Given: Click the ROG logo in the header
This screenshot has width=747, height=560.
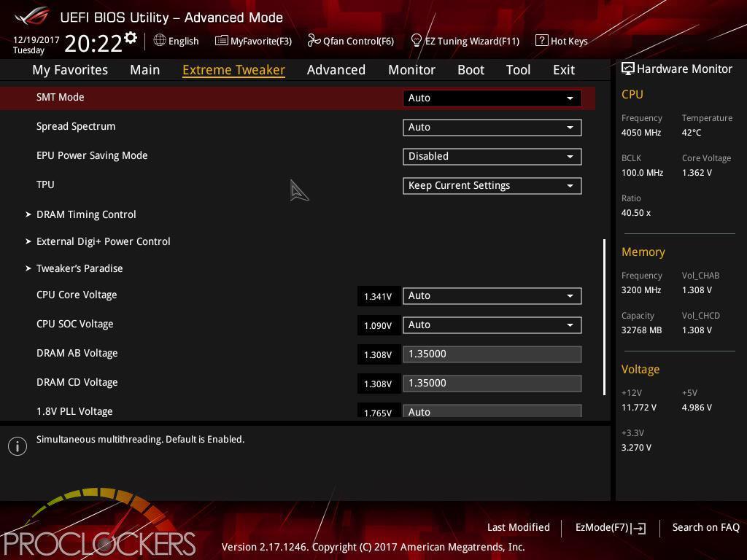Looking at the screenshot, I should (x=31, y=16).
